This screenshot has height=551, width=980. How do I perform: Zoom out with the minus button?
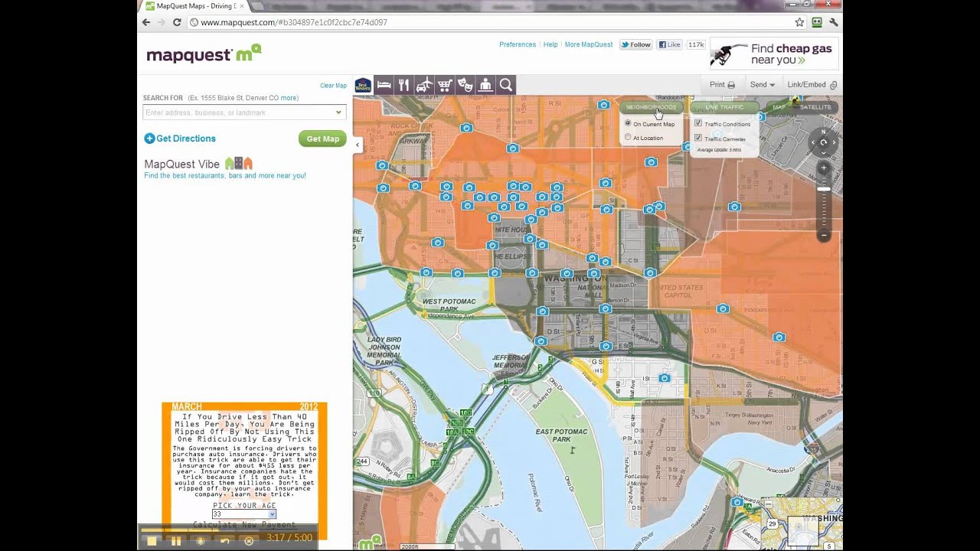tap(824, 235)
